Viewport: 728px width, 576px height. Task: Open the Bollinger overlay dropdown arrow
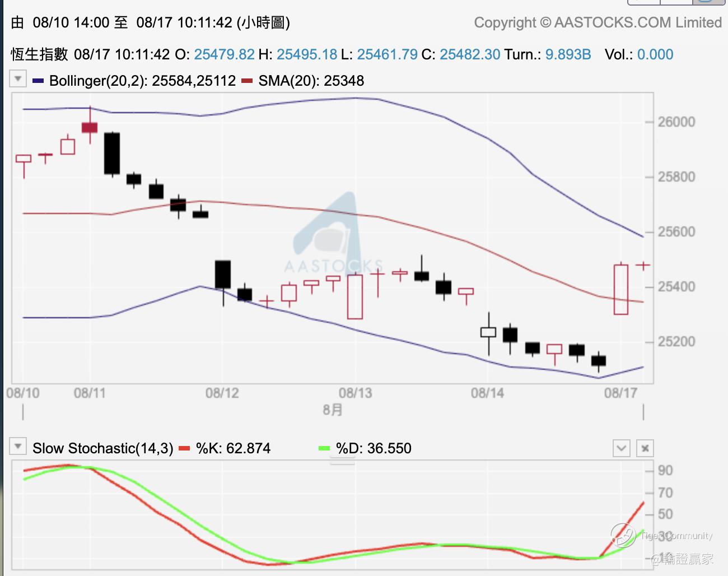click(x=18, y=79)
